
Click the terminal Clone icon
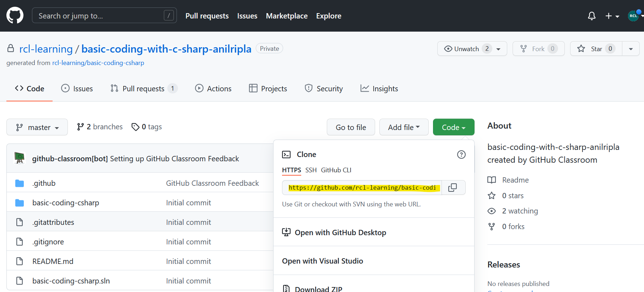tap(286, 155)
